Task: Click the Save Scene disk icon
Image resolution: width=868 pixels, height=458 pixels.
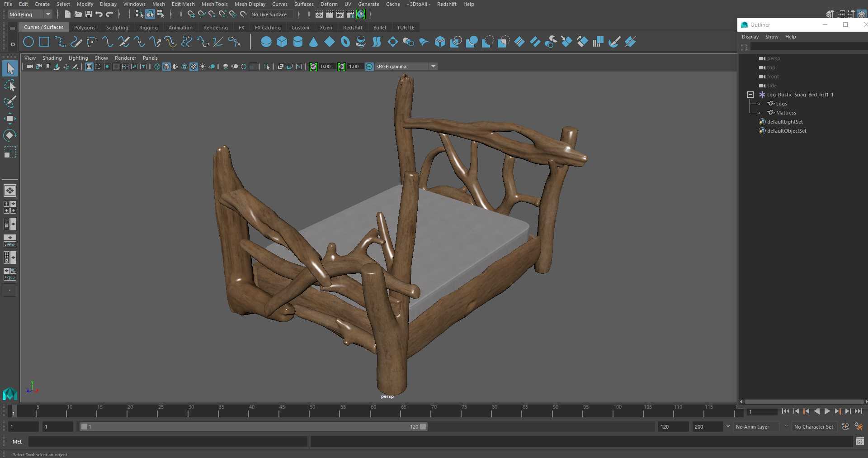Action: pyautogui.click(x=89, y=14)
